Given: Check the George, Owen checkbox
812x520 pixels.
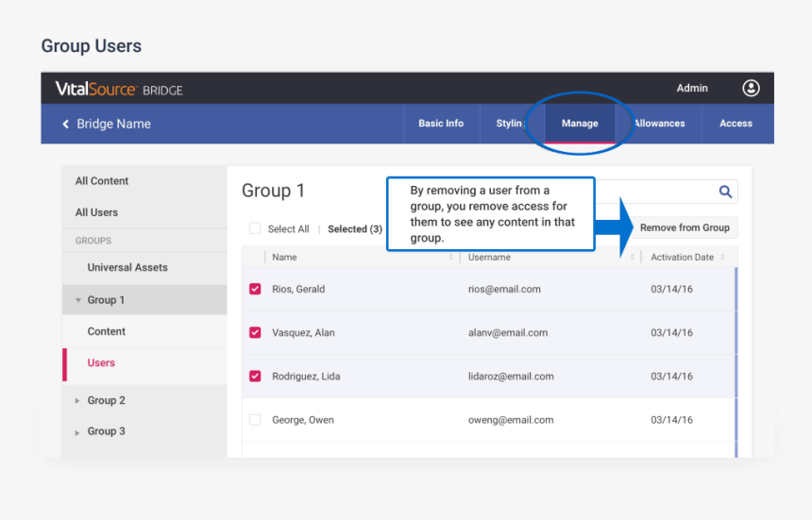Looking at the screenshot, I should (x=255, y=420).
